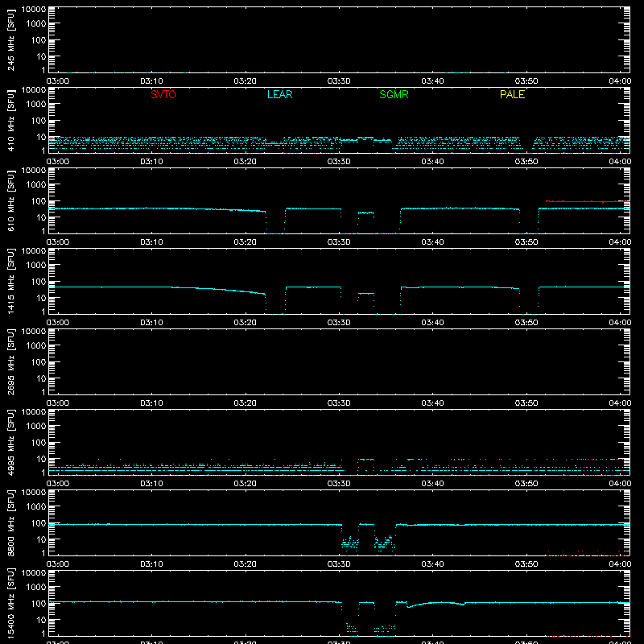Click 03:30 time tick under 1415 MHz panel
The image size is (644, 644).
339,323
